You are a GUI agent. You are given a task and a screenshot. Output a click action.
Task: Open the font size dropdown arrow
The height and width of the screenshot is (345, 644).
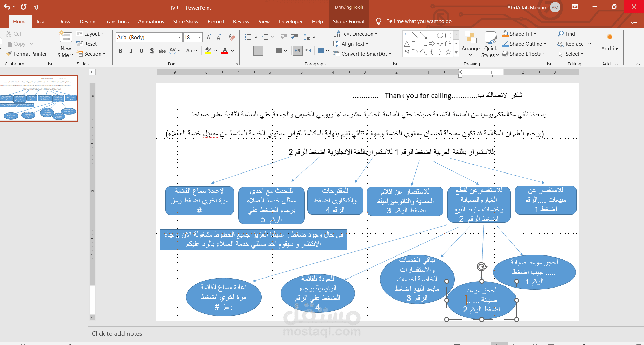200,37
